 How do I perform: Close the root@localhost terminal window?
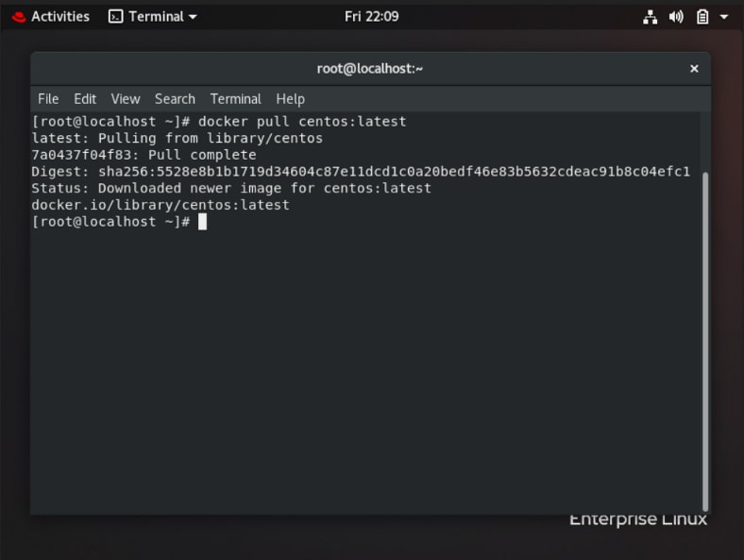click(694, 69)
